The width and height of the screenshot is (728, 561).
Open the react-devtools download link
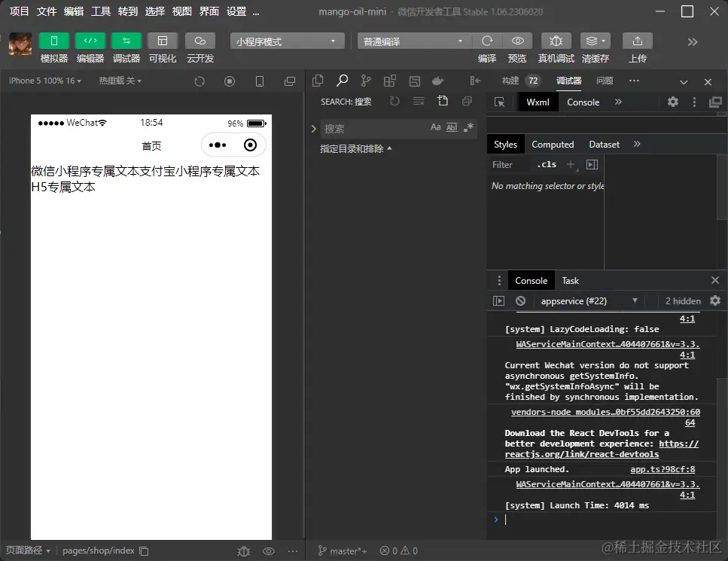pos(581,454)
